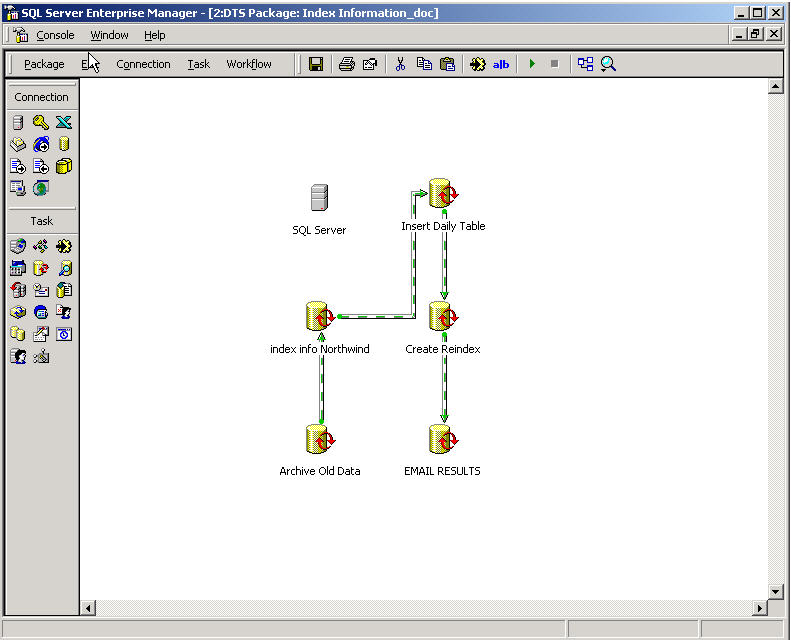The height and width of the screenshot is (640, 791).
Task: Add a SQL Server connection from the palette
Action: point(18,122)
